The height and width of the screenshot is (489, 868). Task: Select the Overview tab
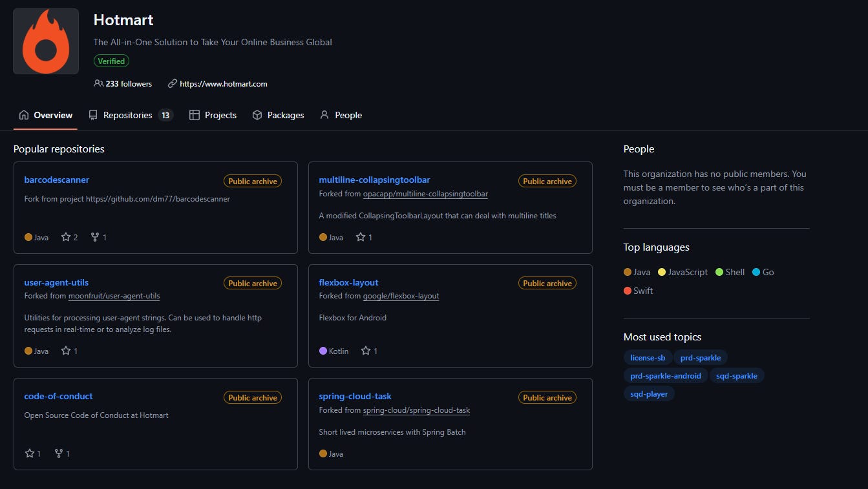coord(45,115)
